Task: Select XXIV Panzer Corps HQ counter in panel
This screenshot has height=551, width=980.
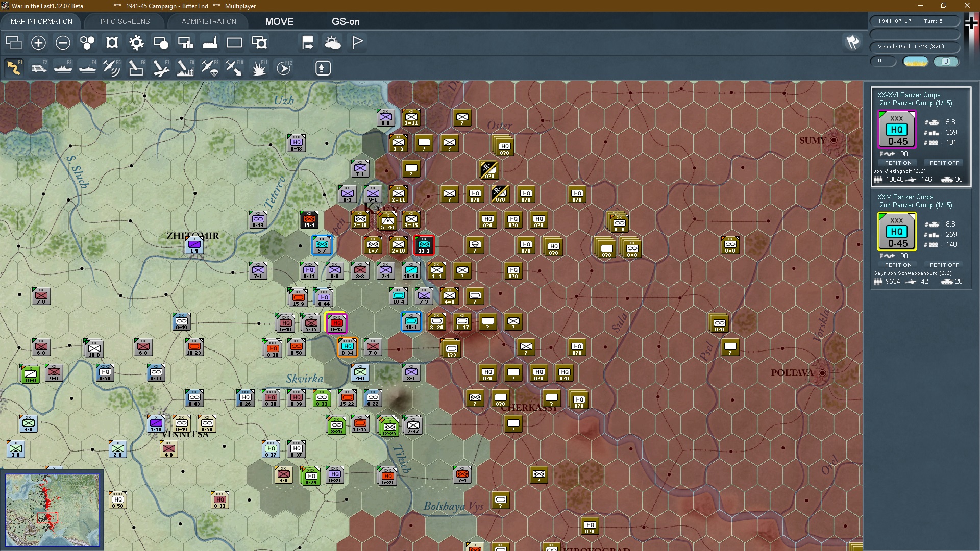Action: click(897, 232)
